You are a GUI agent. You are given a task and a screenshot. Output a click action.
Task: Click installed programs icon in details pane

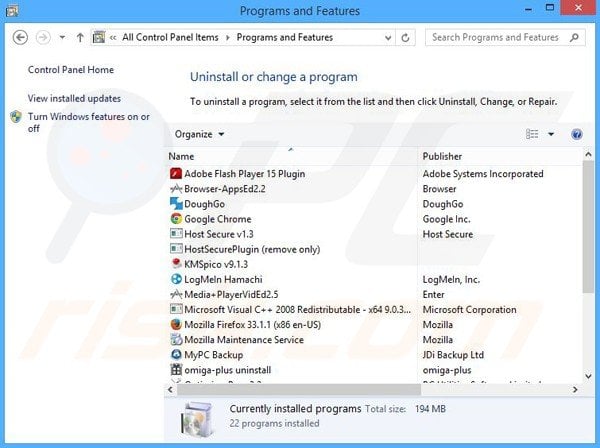coord(198,419)
